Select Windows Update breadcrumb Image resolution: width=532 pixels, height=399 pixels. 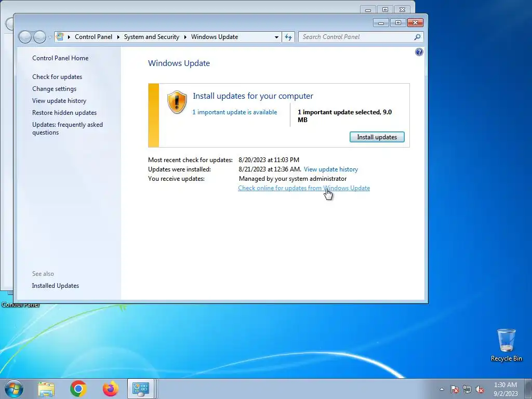click(x=215, y=37)
